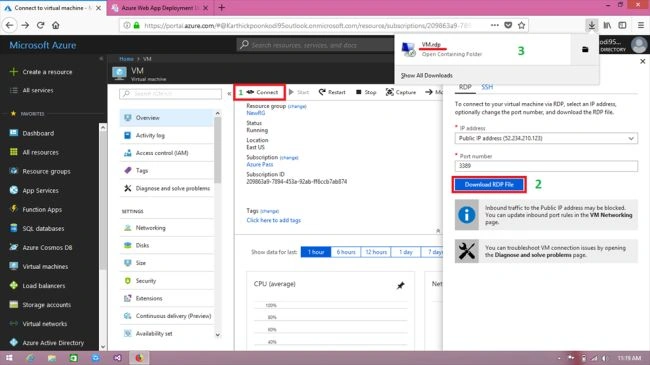Select 6 hours data range
Image resolution: width=650 pixels, height=365 pixels.
coord(346,252)
